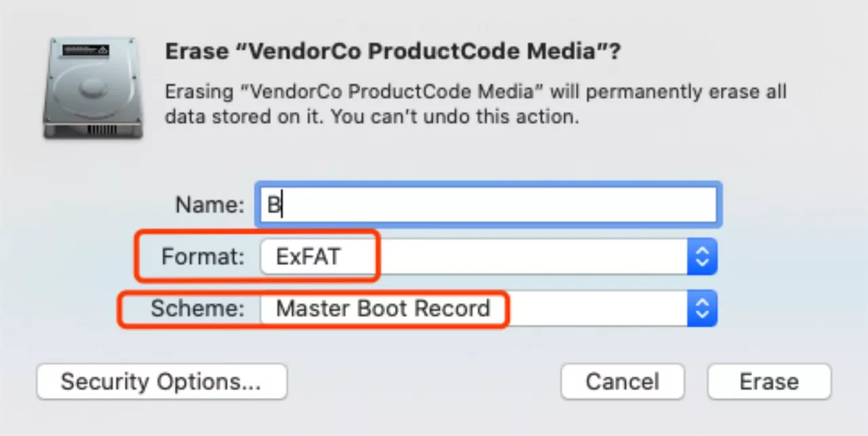Viewport: 868px width, 436px height.
Task: Open the Scheme dropdown showing Master Boot Record
Action: coord(488,309)
